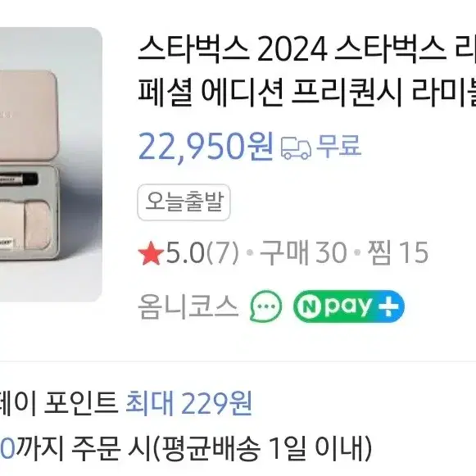Click the blue plus symbol on Npay badge
This screenshot has width=476, height=476.
click(389, 306)
